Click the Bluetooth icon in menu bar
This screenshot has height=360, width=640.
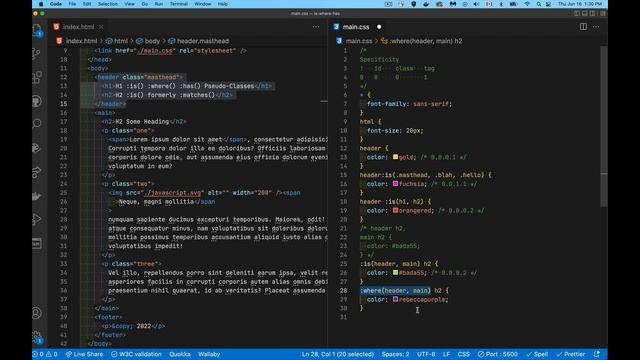501,4
